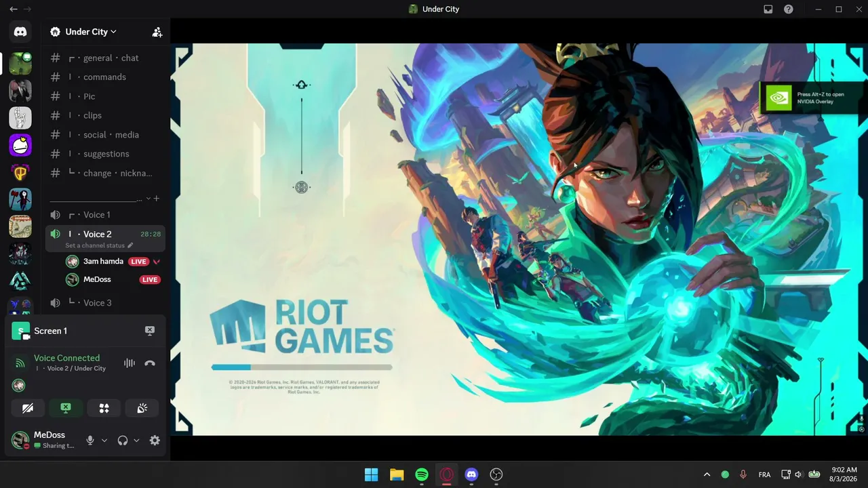Open the purple crowned face server
Screen dimensions: 868x488
point(20,145)
